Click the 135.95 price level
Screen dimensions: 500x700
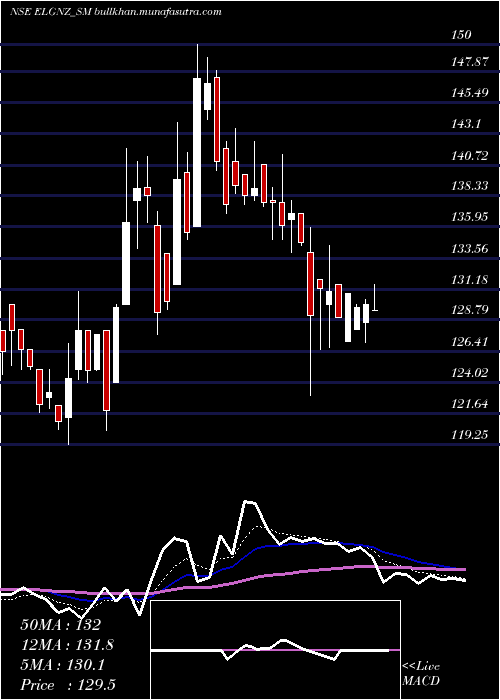(471, 217)
